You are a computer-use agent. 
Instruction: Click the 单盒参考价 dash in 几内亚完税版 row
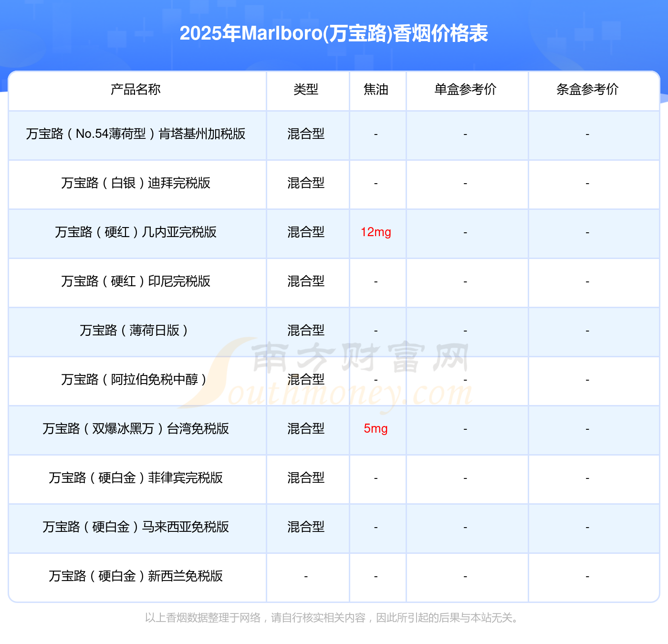465,233
